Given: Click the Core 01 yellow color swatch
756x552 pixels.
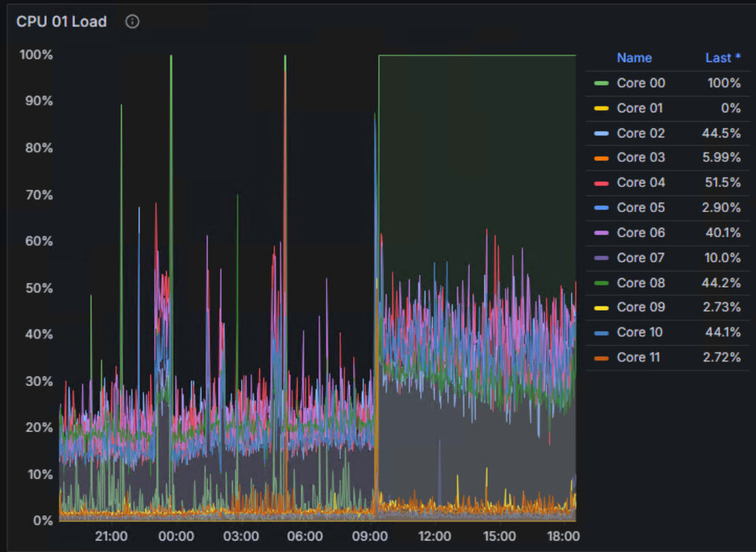Looking at the screenshot, I should (601, 108).
